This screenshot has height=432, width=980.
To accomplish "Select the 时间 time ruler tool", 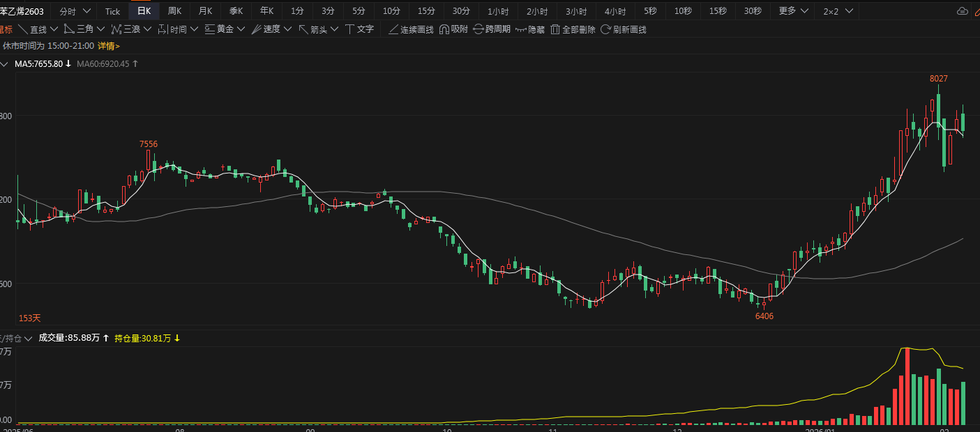I will [172, 29].
